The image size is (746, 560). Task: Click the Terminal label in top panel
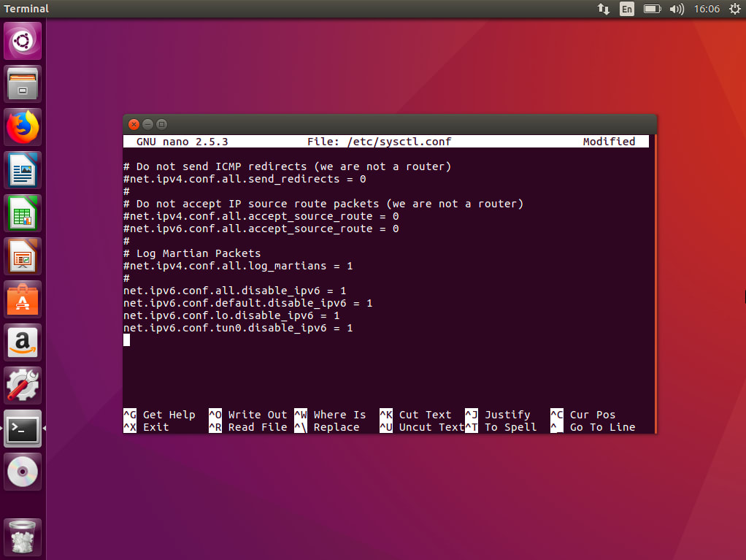[26, 9]
